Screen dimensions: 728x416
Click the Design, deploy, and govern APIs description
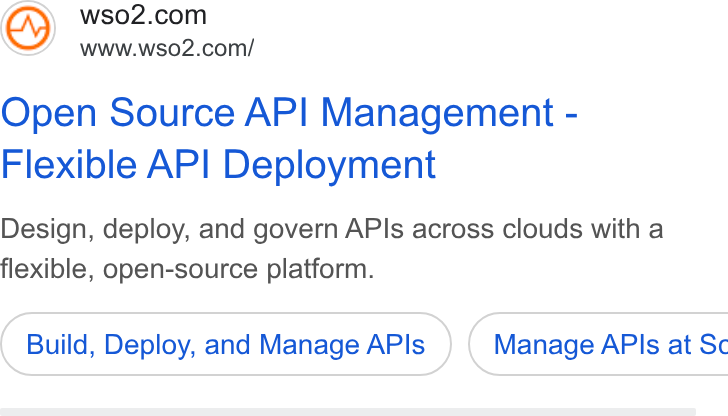(x=332, y=249)
